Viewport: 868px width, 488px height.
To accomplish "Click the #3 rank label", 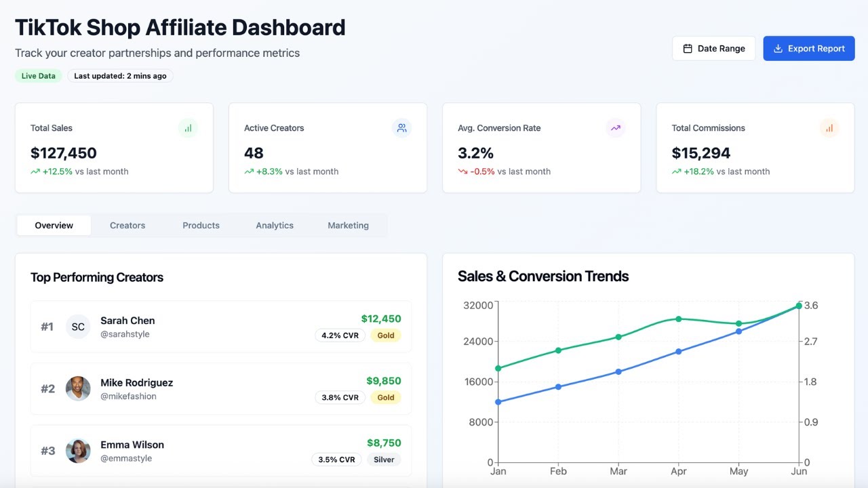I will click(47, 451).
